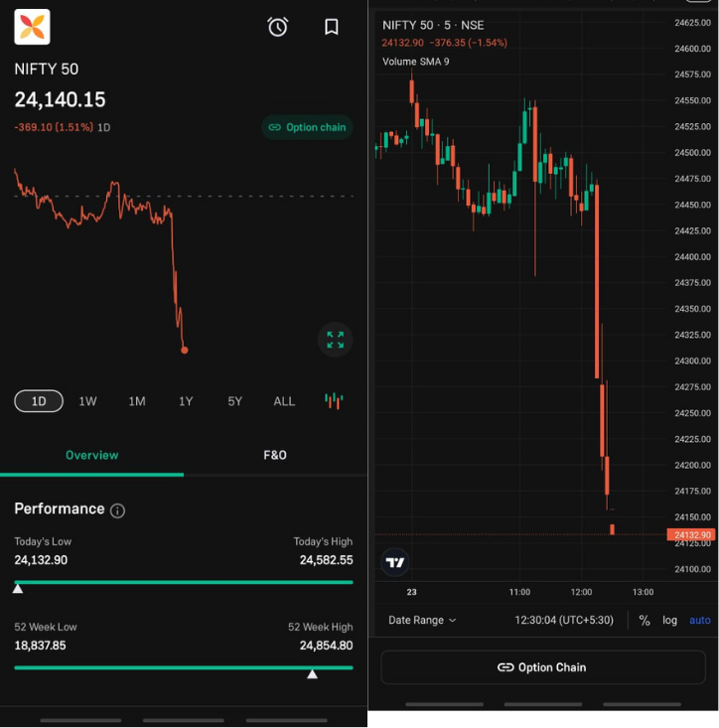Click 52 Week range bar marker

click(x=313, y=674)
